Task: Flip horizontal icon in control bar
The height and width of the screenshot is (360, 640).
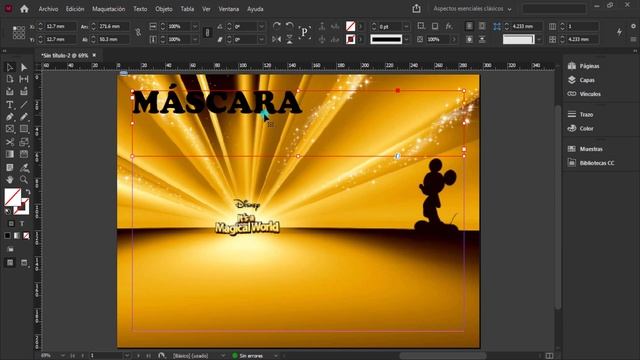Action: (x=276, y=39)
